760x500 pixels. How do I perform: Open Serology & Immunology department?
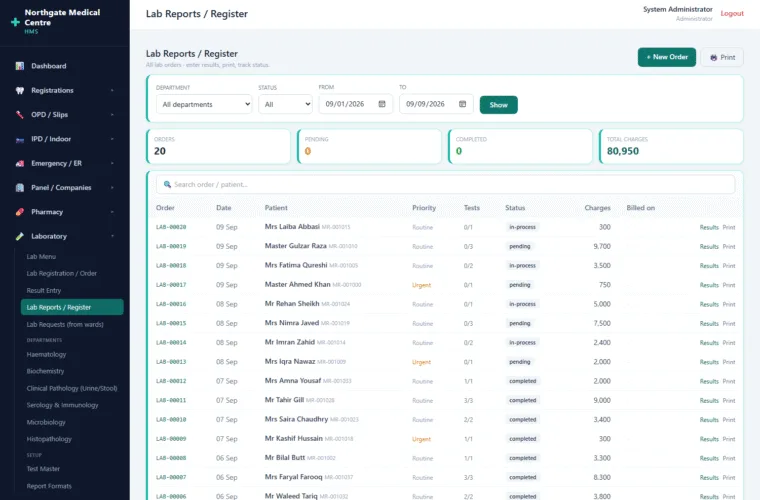(62, 405)
